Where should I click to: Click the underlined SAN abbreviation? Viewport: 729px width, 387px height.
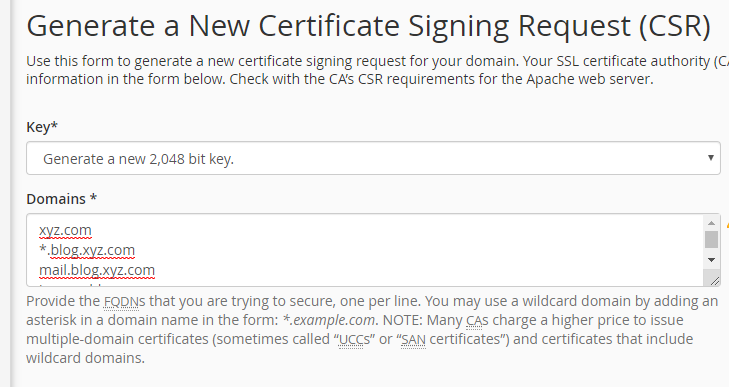click(x=413, y=340)
